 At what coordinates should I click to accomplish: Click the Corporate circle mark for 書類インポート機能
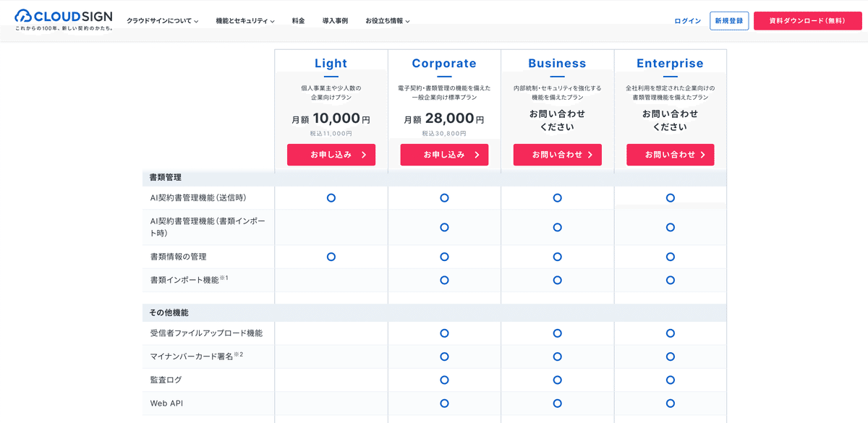tap(444, 280)
